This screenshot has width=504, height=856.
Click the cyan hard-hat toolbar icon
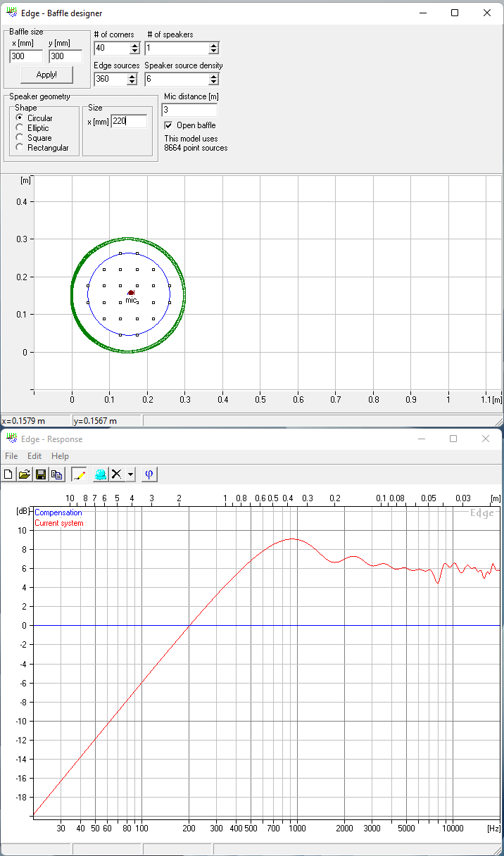point(101,474)
